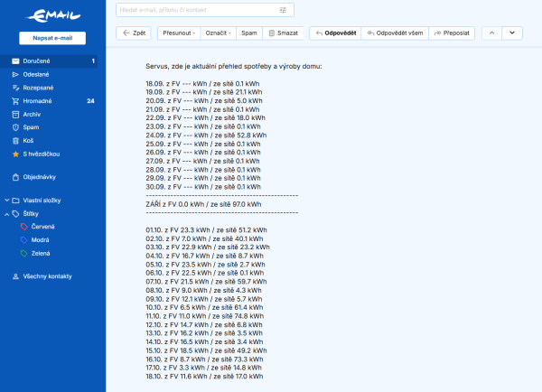Open Všechny kontakty link

[47, 276]
